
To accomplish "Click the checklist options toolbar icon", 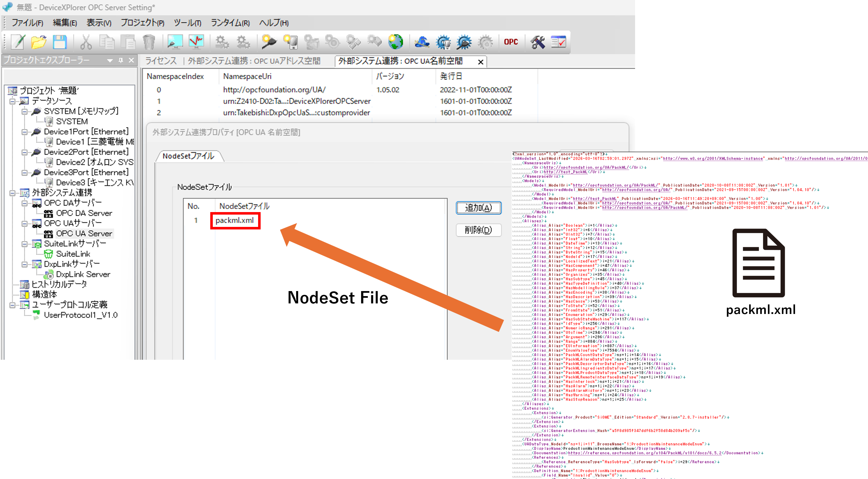I will pos(558,43).
